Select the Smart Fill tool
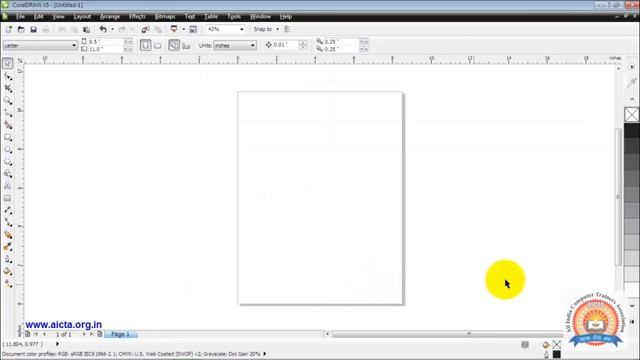640x360 pixels. click(7, 125)
